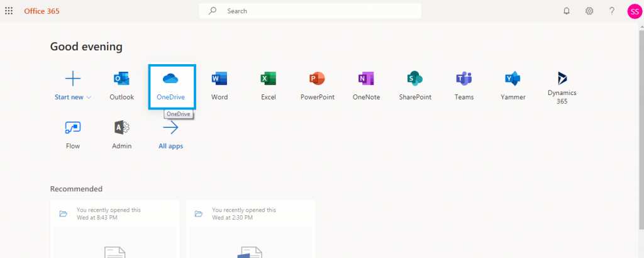Click the All apps text link

(x=171, y=146)
